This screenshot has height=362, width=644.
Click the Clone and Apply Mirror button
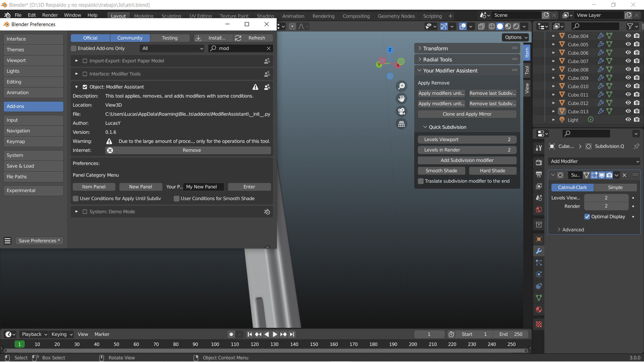tap(467, 114)
